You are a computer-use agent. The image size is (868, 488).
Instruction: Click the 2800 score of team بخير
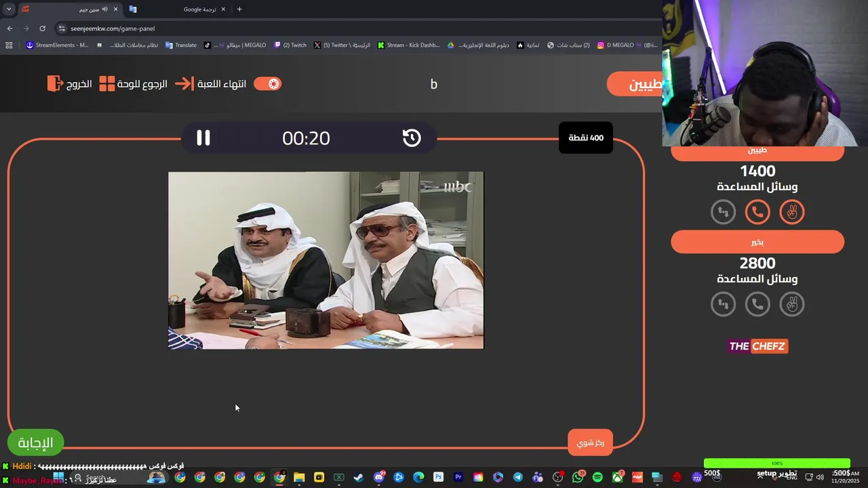coord(757,263)
